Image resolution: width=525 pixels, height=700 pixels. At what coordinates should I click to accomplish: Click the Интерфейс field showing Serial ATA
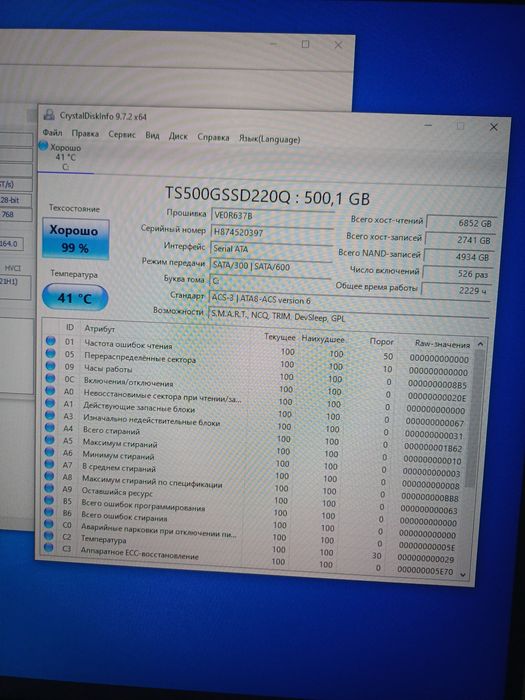coord(271,250)
